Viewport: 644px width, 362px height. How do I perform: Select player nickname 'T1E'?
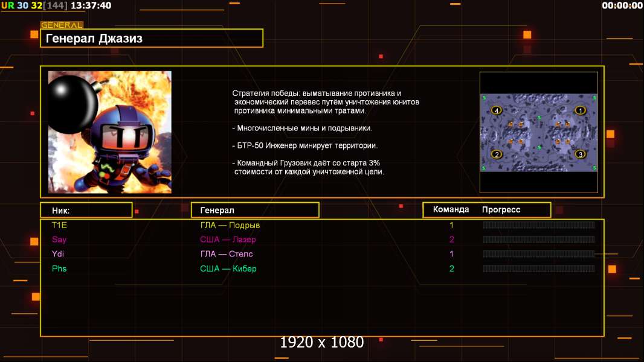(x=59, y=225)
